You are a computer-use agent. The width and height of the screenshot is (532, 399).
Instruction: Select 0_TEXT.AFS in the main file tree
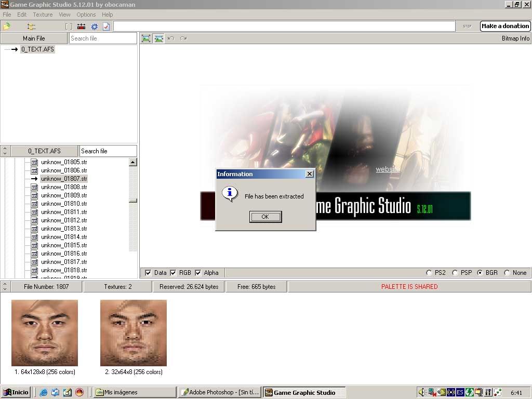tap(37, 49)
